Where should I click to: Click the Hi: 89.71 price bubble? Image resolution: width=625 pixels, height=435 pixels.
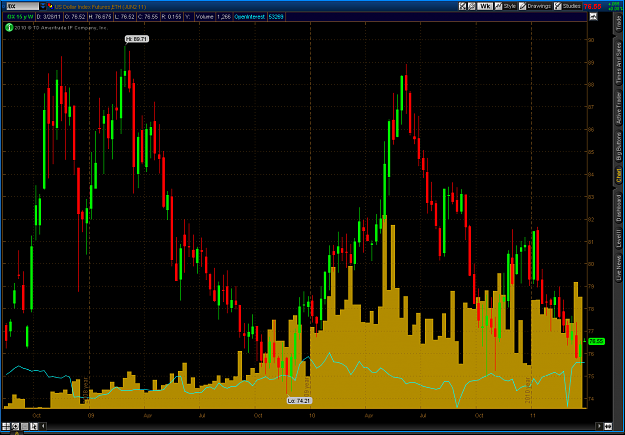pos(137,39)
